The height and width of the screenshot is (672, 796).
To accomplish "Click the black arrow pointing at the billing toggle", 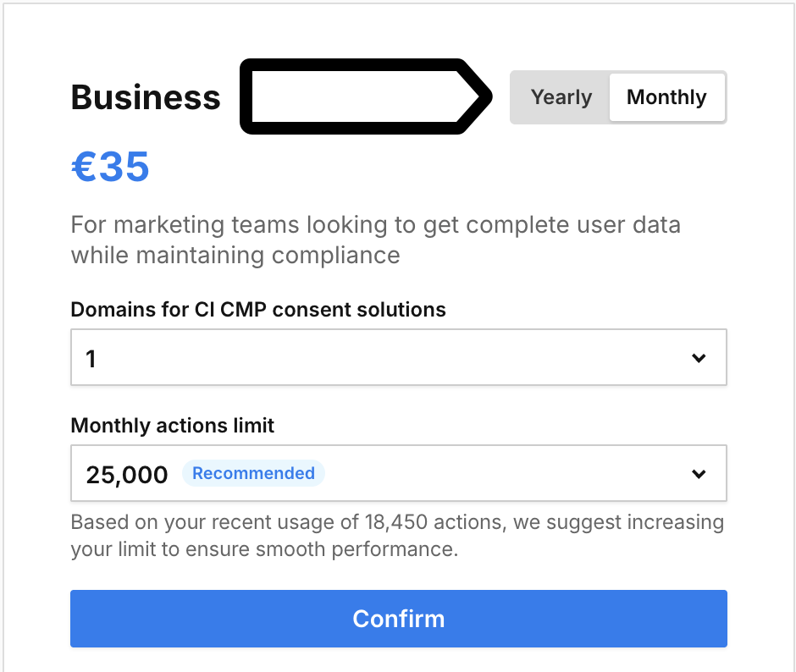I will point(364,96).
